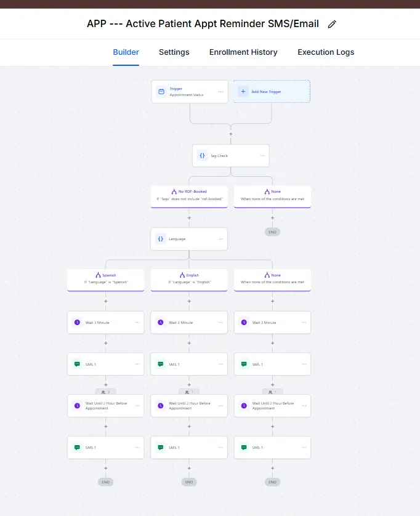Open three-dot menu on first None branch SMS 1
Image resolution: width=420 pixels, height=516 pixels.
304,365
